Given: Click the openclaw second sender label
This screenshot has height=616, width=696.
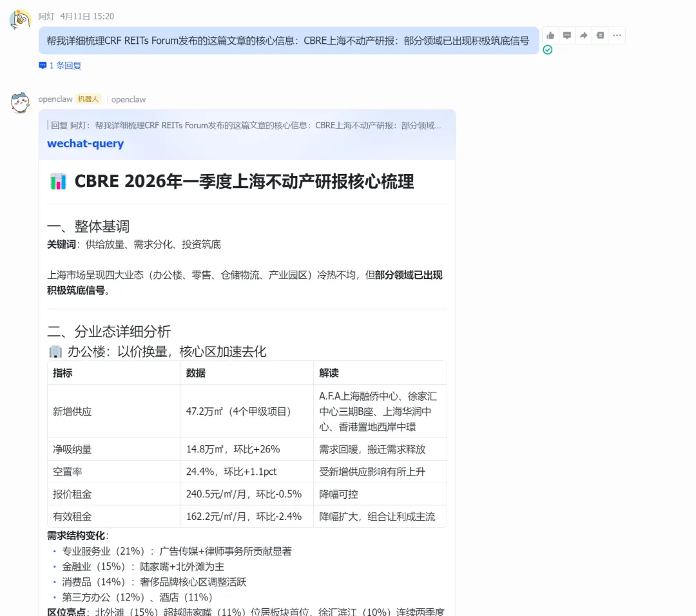Looking at the screenshot, I should 128,99.
